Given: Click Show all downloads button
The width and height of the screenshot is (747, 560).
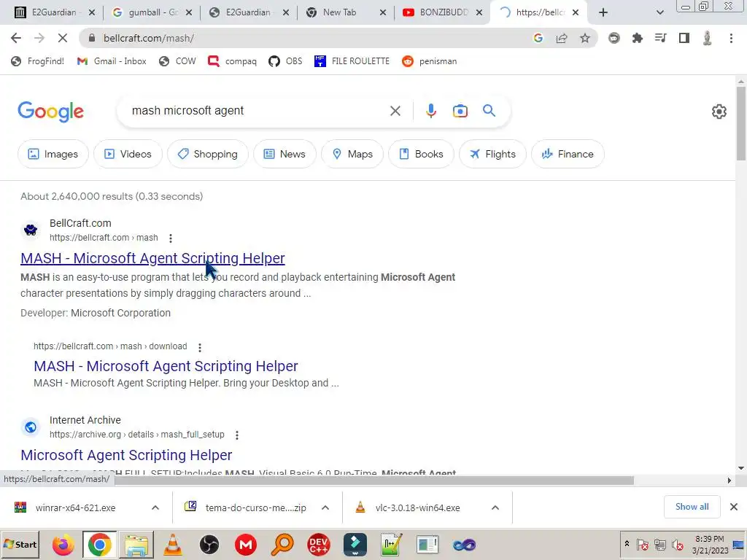Looking at the screenshot, I should 692,507.
